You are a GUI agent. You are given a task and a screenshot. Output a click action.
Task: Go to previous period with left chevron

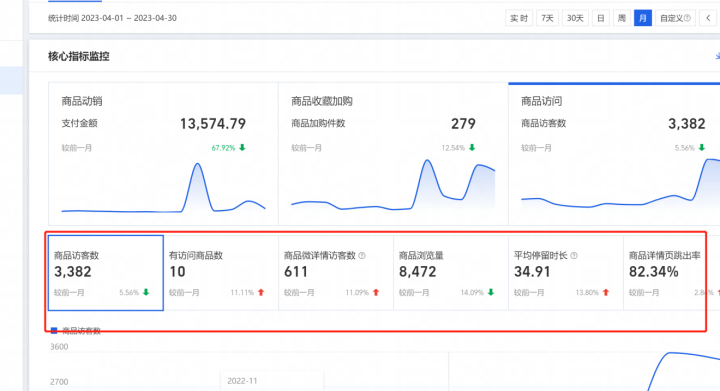(709, 18)
